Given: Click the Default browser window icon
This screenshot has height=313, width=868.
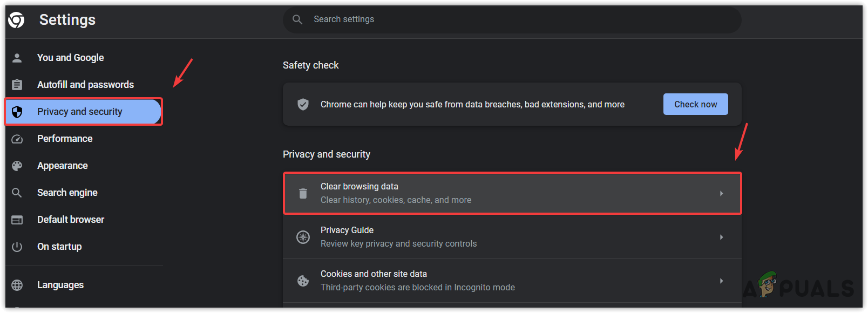Looking at the screenshot, I should pos(17,220).
